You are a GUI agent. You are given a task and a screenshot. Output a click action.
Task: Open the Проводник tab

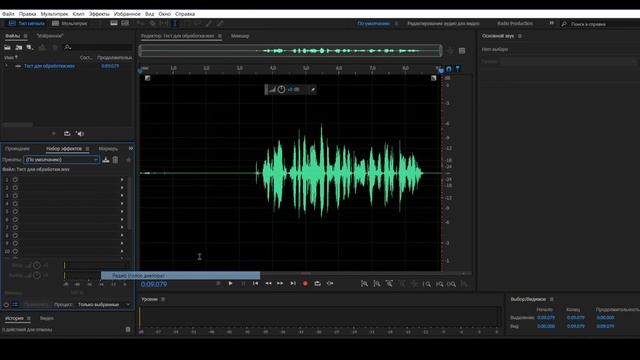pos(17,149)
